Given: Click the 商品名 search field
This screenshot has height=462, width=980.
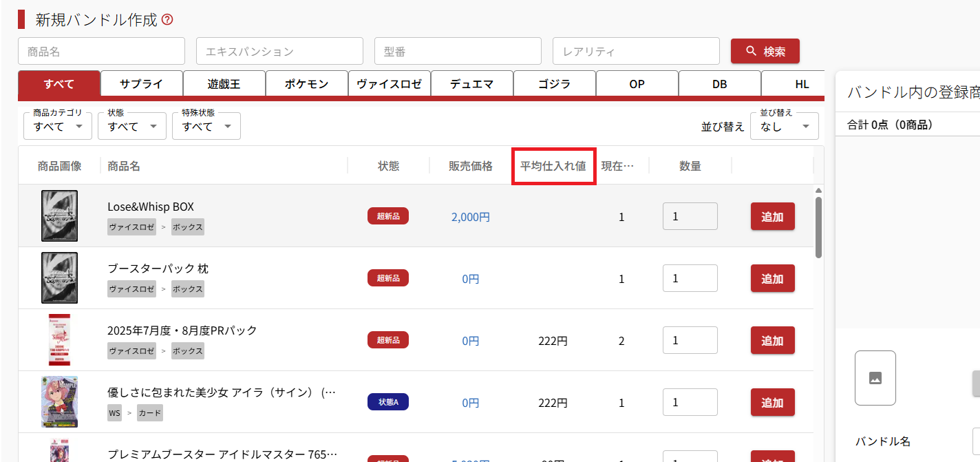Looking at the screenshot, I should [x=101, y=51].
